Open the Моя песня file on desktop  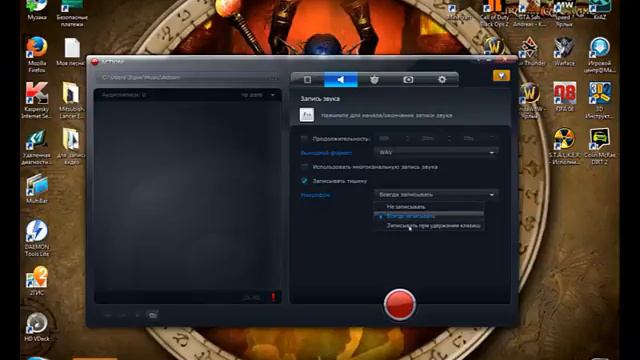tap(72, 52)
